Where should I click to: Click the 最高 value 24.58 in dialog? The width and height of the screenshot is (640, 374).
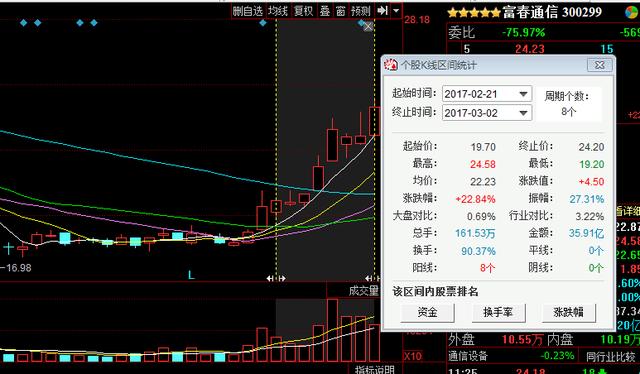click(x=482, y=164)
